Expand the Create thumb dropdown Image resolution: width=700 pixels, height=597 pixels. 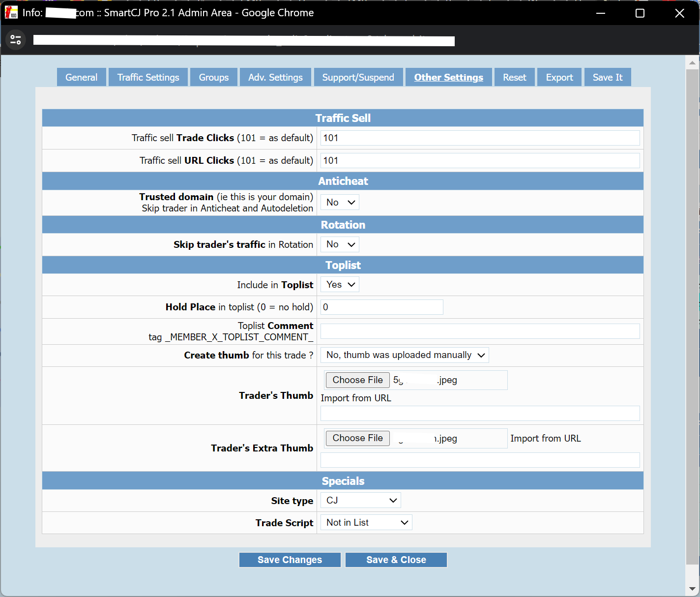click(x=405, y=355)
